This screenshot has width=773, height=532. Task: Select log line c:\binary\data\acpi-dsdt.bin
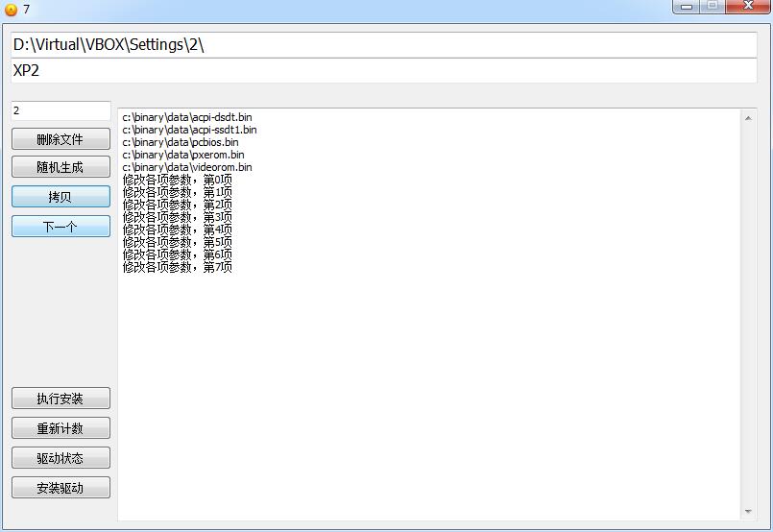point(187,117)
